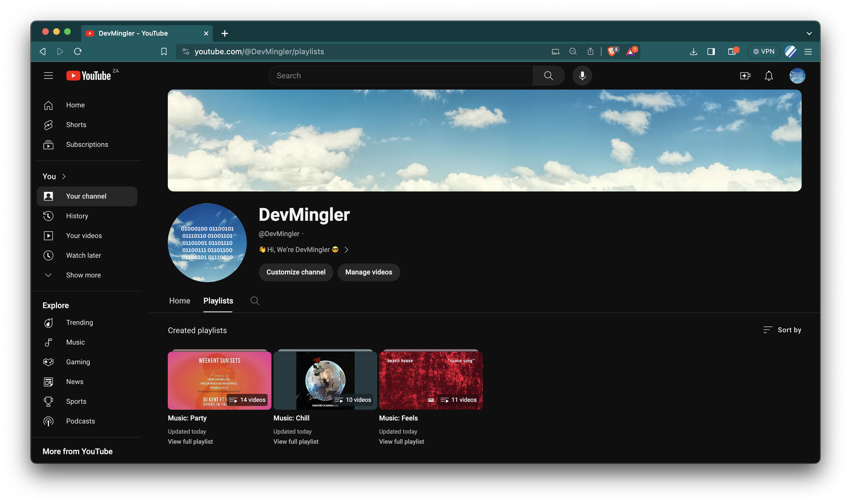This screenshot has width=851, height=504.
Task: Open the Sort by dropdown
Action: (x=782, y=330)
